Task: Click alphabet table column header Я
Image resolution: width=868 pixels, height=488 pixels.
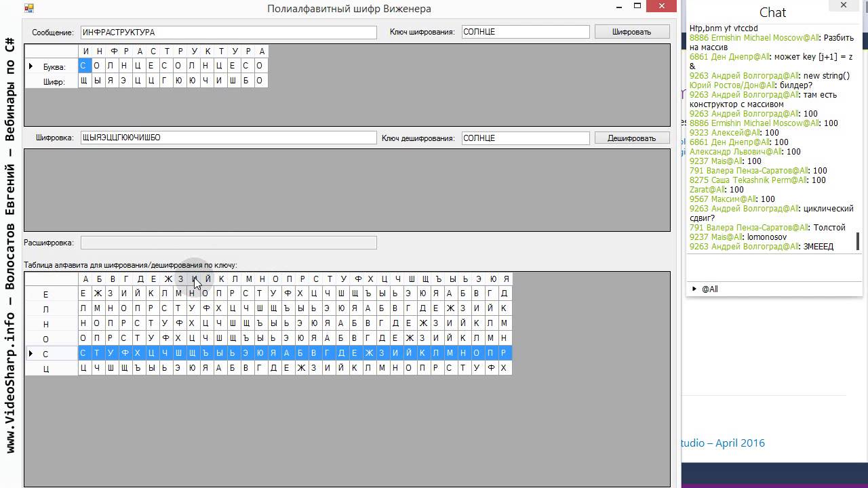Action: coord(506,279)
